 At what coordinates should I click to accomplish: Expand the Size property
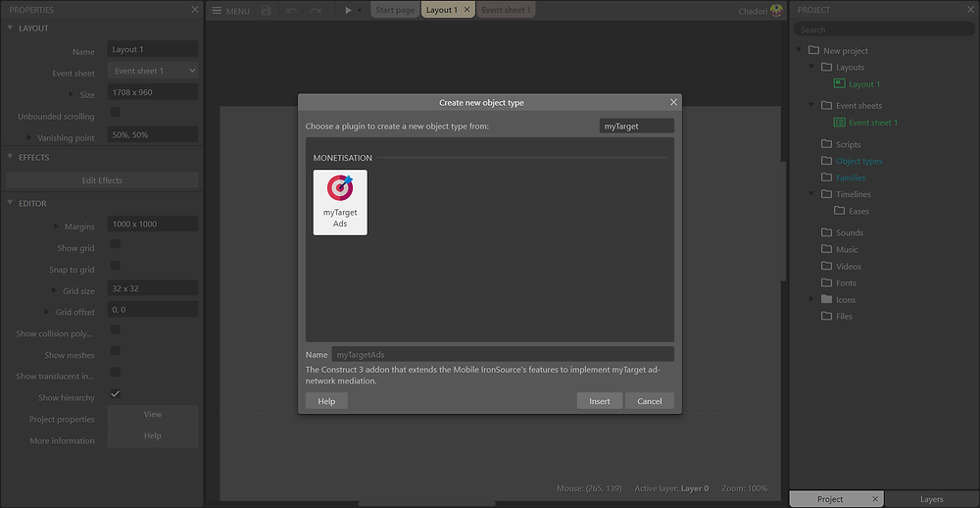pos(72,94)
